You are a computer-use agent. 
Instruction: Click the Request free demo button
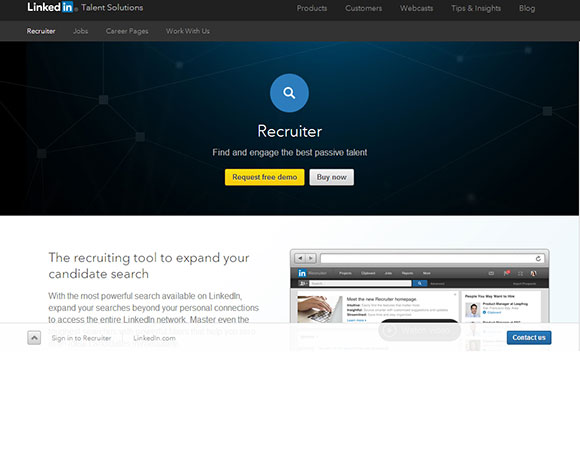pos(264,177)
